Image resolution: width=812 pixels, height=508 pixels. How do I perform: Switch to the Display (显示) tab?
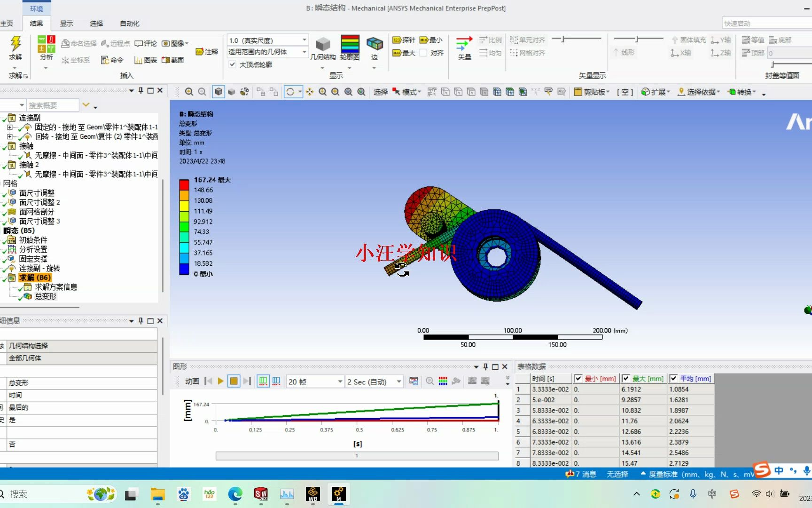[66, 24]
